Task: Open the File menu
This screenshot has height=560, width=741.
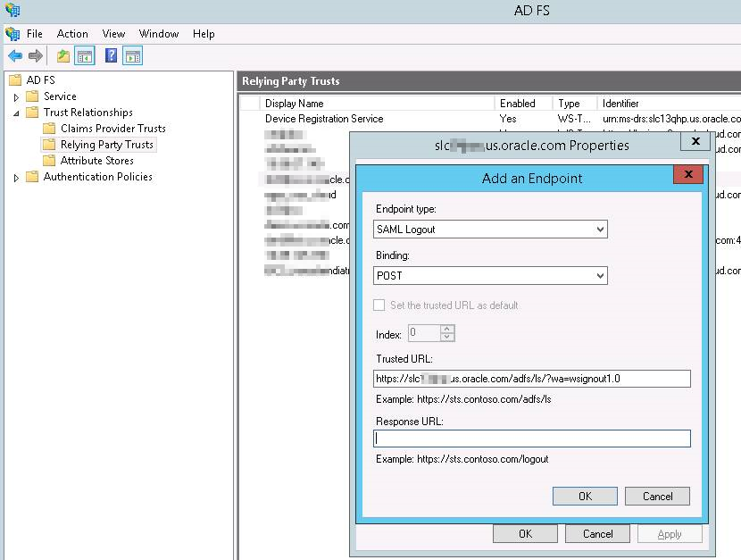Action: click(35, 34)
